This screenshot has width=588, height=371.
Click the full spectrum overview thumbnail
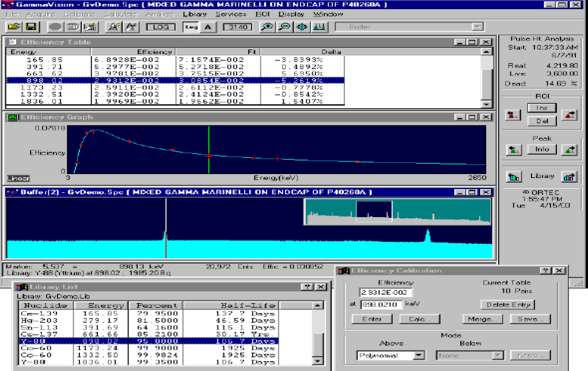click(397, 212)
